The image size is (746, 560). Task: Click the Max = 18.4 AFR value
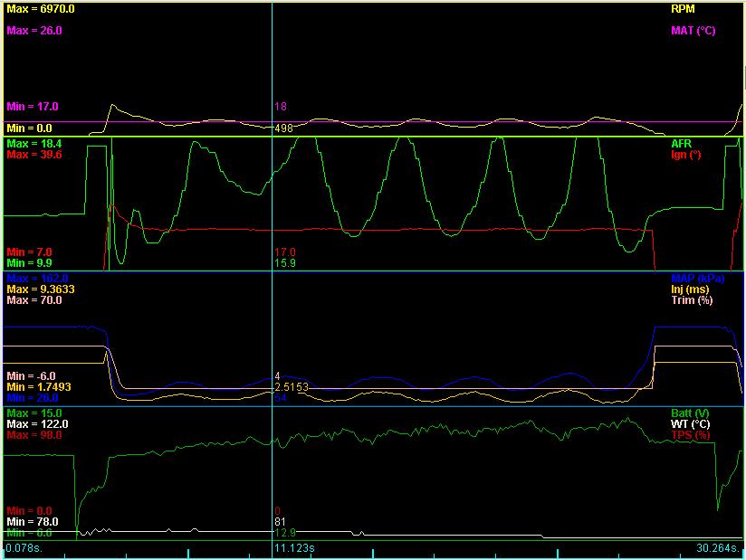pos(34,144)
